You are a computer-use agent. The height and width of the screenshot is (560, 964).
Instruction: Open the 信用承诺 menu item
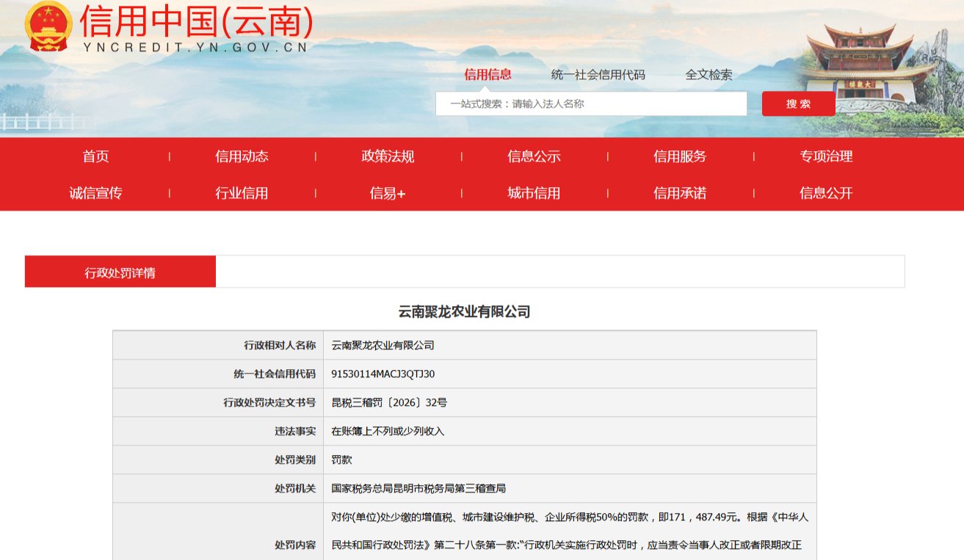click(x=680, y=193)
